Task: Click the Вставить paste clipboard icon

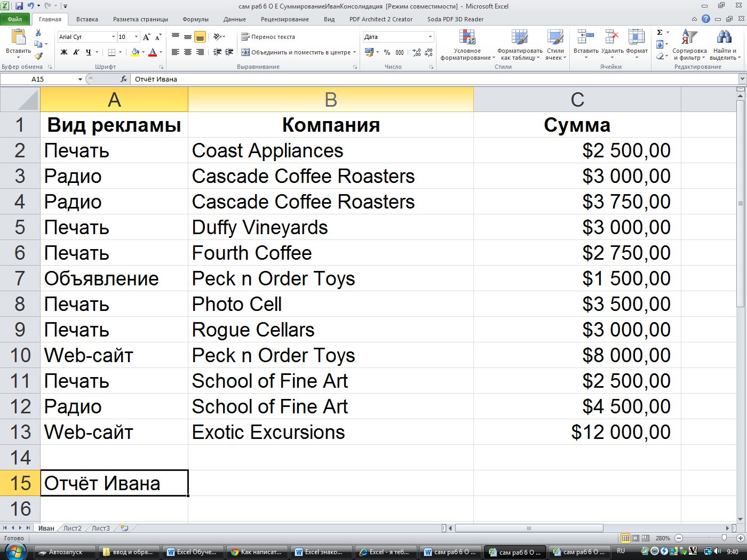Action: [x=18, y=37]
